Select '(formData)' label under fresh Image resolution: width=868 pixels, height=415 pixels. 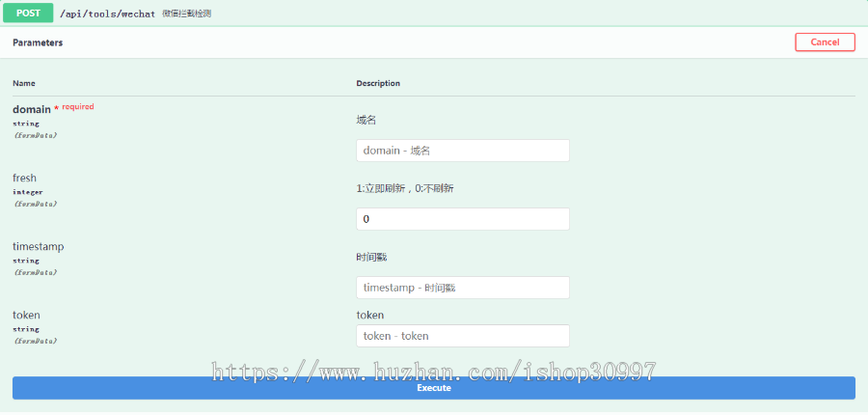pyautogui.click(x=35, y=204)
